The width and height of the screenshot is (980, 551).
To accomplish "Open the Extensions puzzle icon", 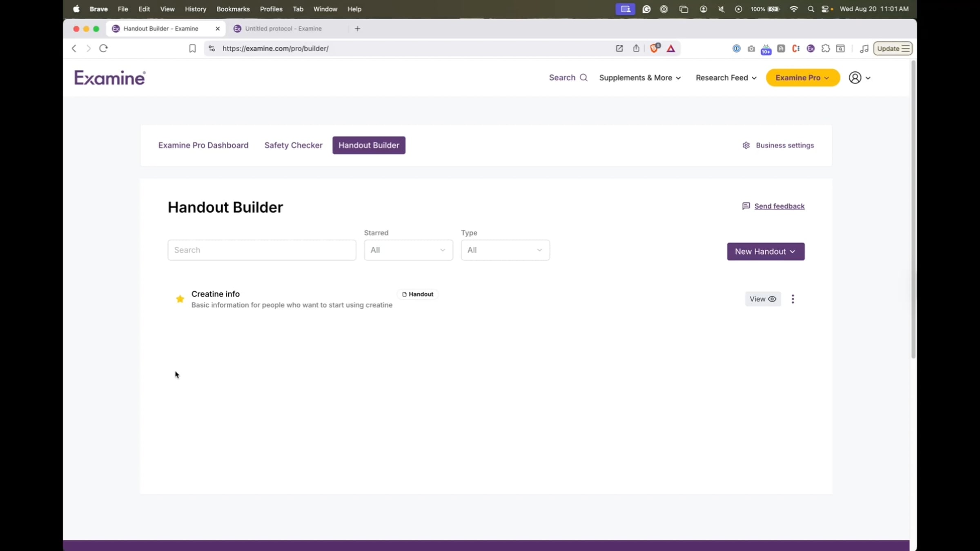I will (825, 49).
